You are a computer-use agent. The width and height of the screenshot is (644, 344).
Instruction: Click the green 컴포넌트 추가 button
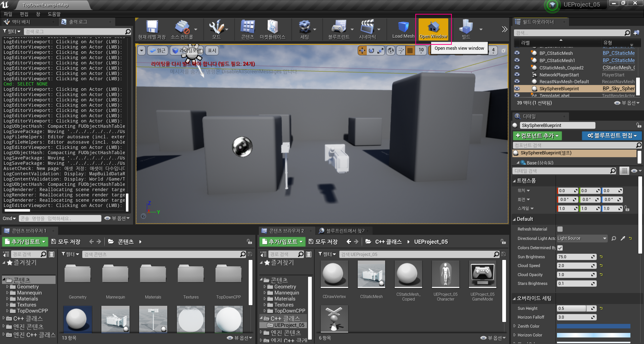pyautogui.click(x=537, y=136)
